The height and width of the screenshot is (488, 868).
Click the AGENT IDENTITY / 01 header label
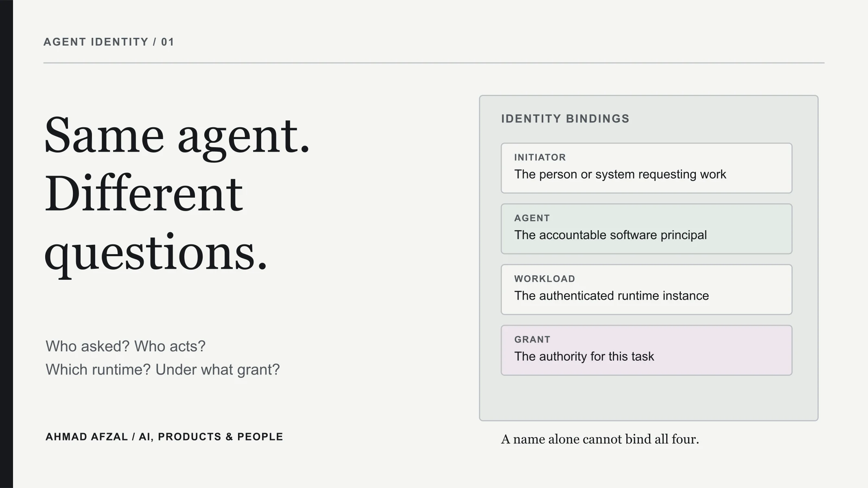pos(109,42)
